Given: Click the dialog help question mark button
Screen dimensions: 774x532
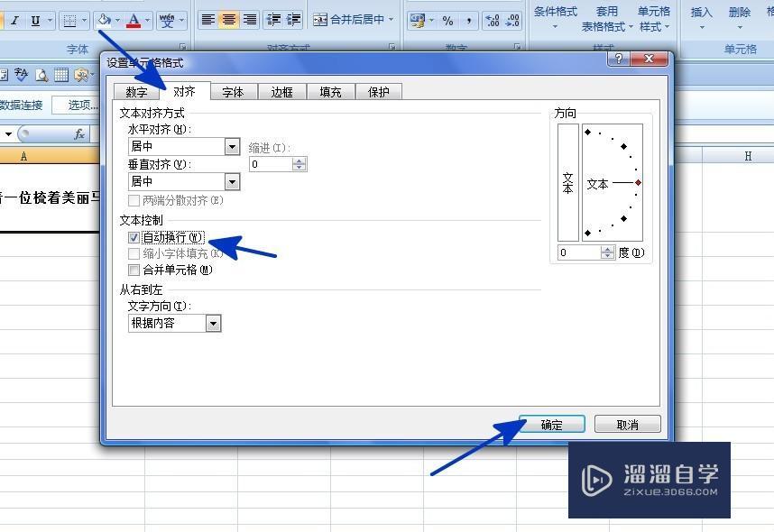Looking at the screenshot, I should tap(619, 60).
